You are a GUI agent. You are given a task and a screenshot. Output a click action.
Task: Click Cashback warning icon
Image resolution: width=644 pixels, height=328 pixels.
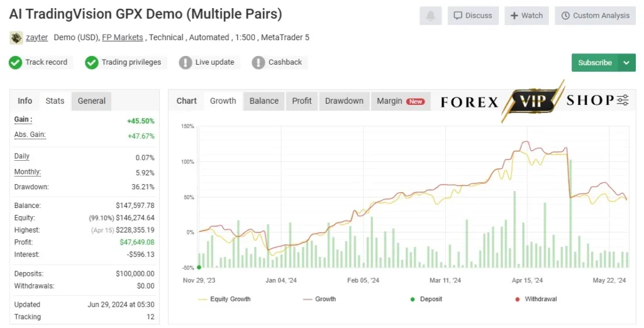point(258,62)
